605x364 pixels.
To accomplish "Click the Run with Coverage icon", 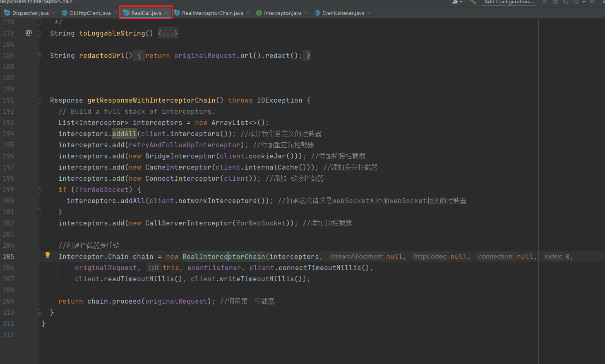I will pyautogui.click(x=566, y=2).
